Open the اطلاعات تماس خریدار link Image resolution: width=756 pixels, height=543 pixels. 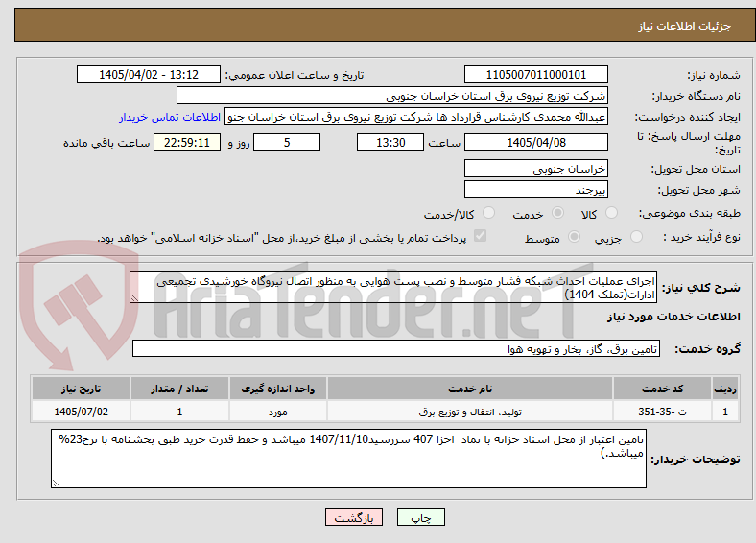(x=170, y=117)
